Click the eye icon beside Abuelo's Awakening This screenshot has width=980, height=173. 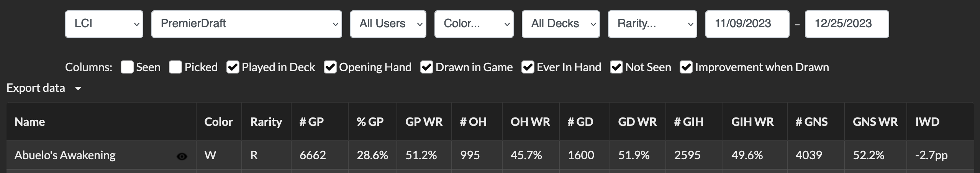pyautogui.click(x=182, y=156)
